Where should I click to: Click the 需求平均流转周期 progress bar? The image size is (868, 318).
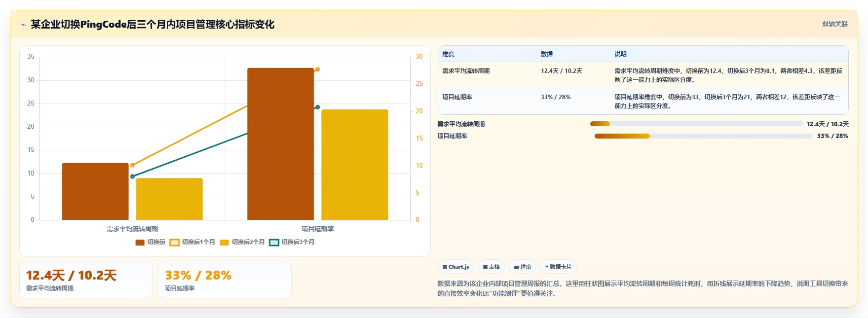696,124
